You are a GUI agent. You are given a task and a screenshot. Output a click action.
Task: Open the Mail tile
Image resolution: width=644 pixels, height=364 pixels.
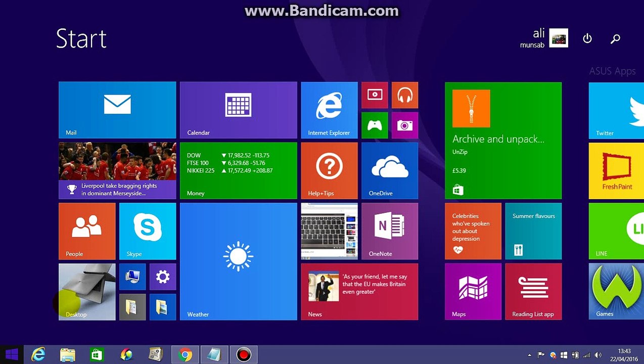117,110
